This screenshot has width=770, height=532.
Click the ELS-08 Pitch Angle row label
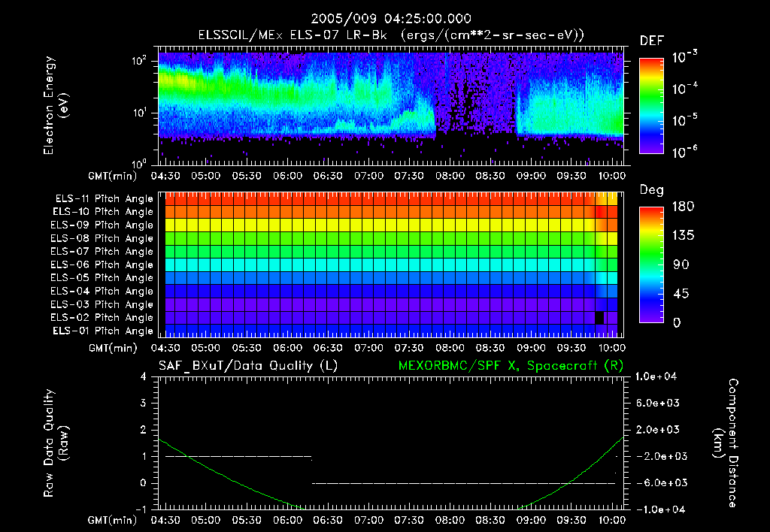click(102, 238)
